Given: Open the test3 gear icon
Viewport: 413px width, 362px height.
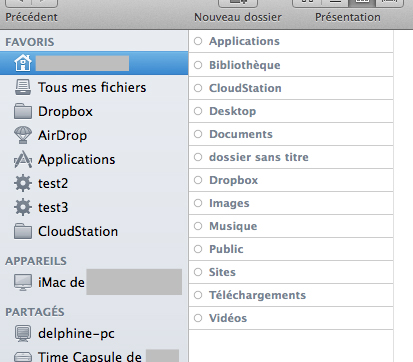Looking at the screenshot, I should [x=23, y=207].
